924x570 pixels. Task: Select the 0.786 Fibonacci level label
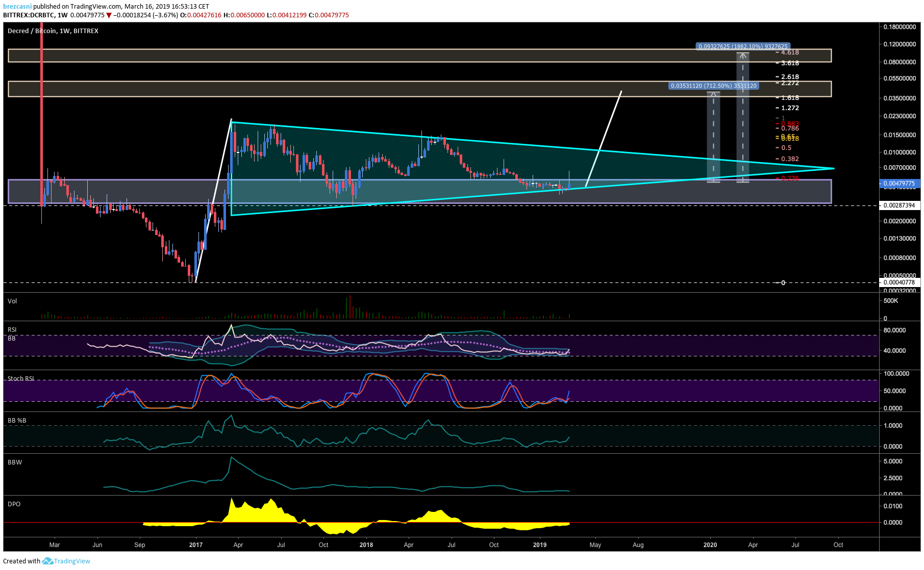pos(790,128)
